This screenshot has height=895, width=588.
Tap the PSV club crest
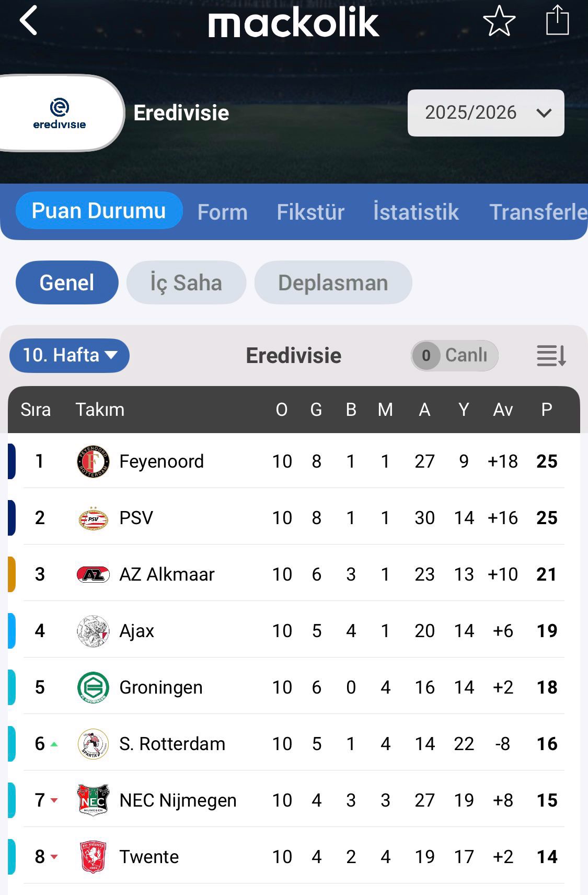(93, 518)
